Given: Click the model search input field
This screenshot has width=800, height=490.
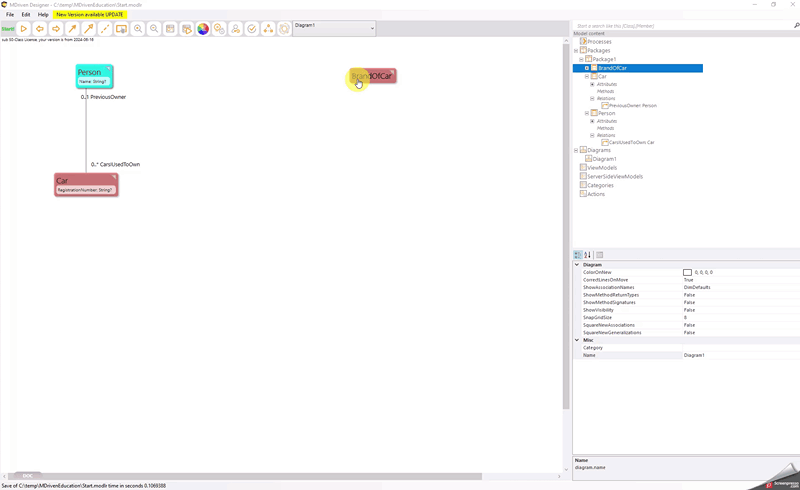Looking at the screenshot, I should pos(680,25).
